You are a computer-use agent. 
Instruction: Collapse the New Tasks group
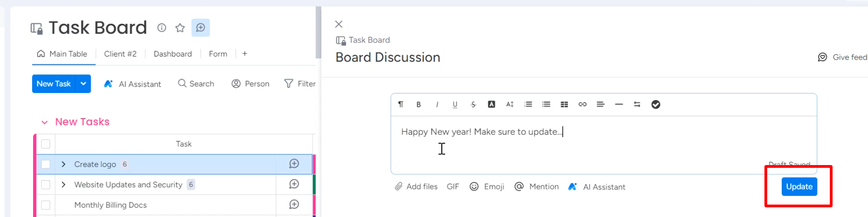(x=45, y=122)
